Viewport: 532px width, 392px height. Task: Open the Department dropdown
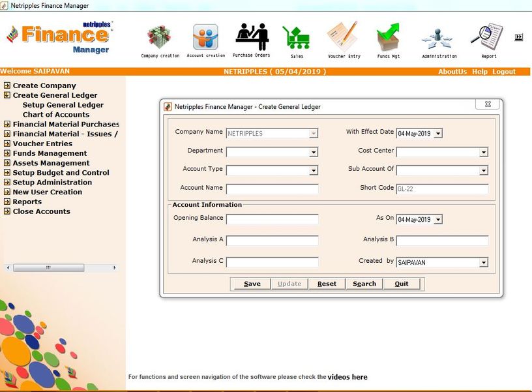[x=314, y=152]
